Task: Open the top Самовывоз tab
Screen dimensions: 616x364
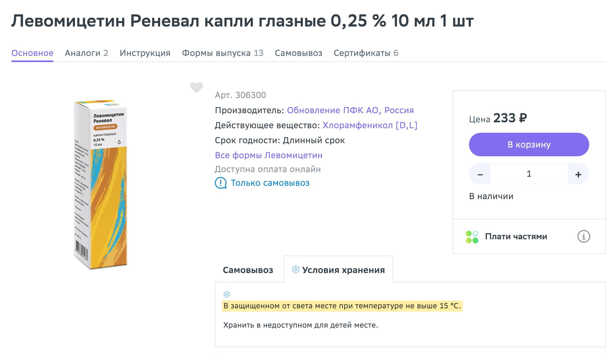Action: (x=299, y=53)
